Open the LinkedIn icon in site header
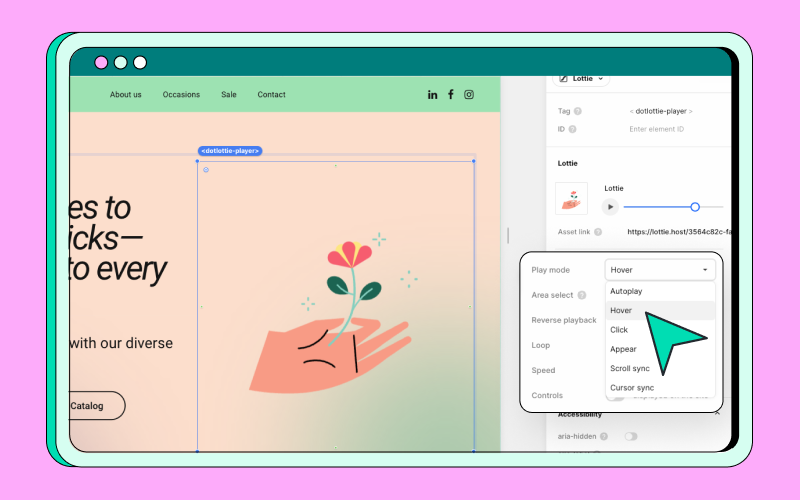 432,94
